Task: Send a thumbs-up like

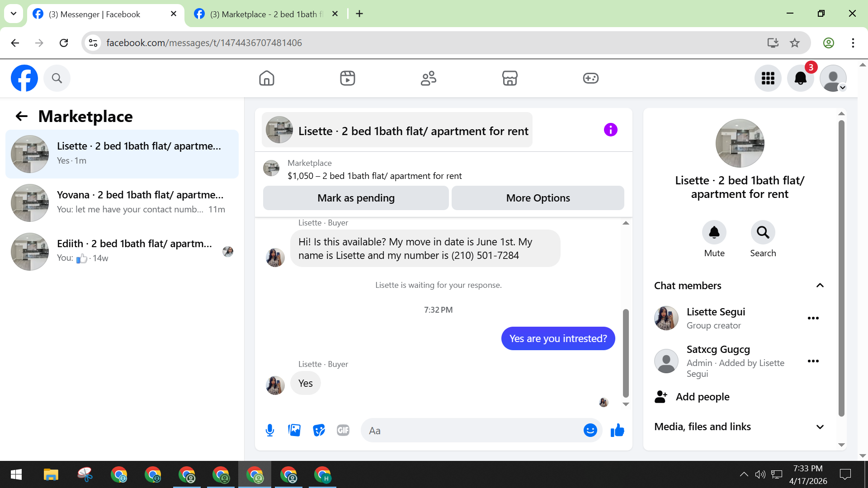Action: [617, 430]
